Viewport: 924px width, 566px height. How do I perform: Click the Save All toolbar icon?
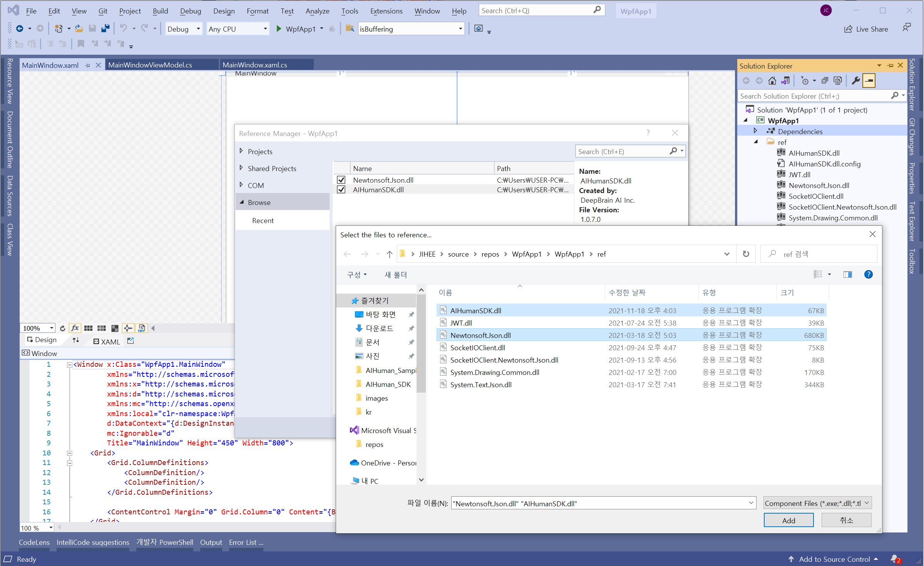click(105, 29)
